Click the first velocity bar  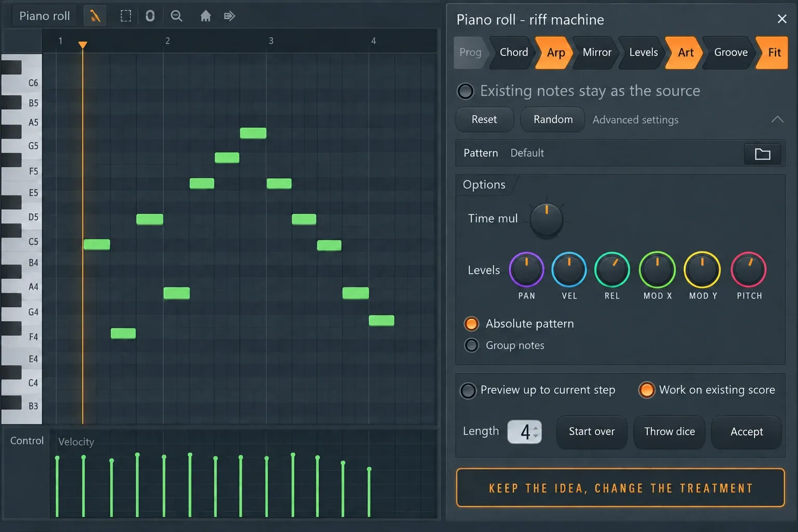coord(57,487)
